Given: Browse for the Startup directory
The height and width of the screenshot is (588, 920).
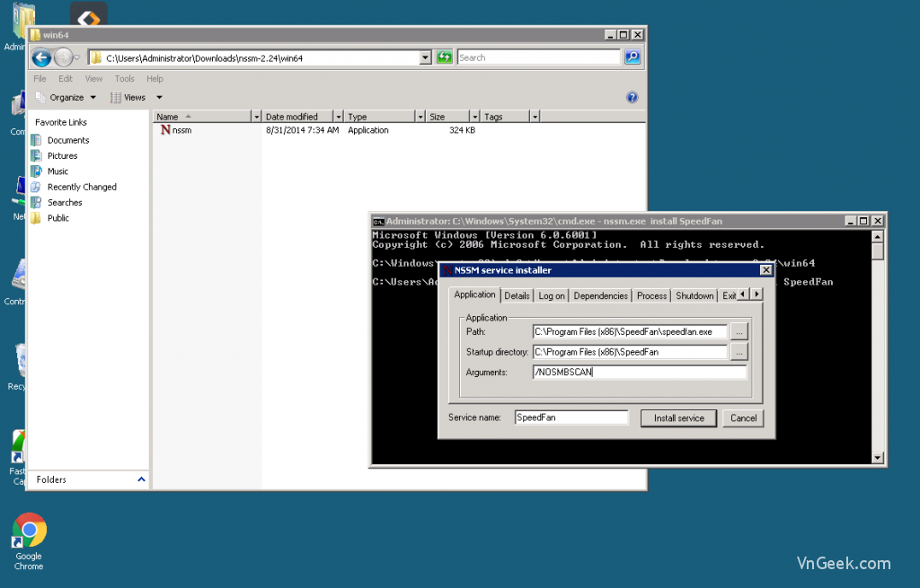Looking at the screenshot, I should pos(739,352).
